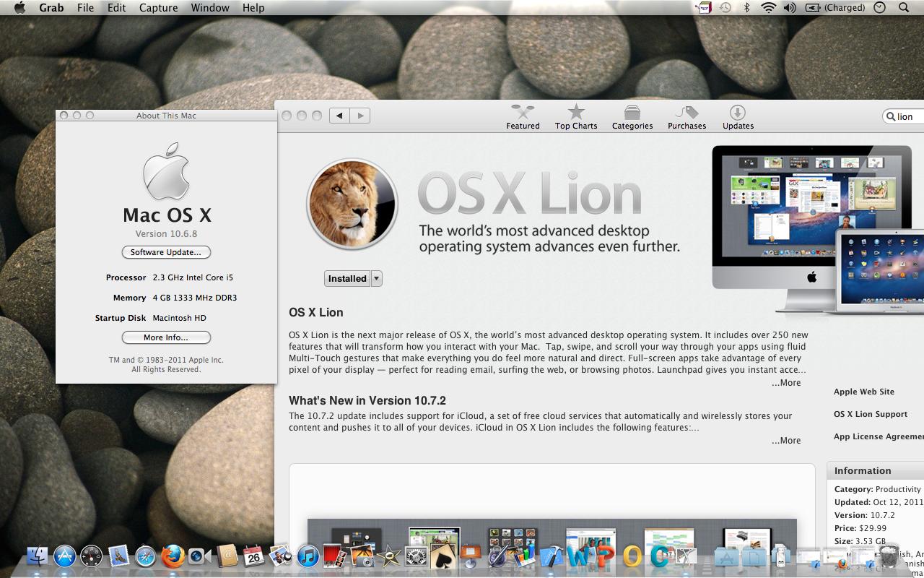Image resolution: width=924 pixels, height=578 pixels.
Task: Click Version 10.6.8 text in About This Mac
Action: (166, 234)
